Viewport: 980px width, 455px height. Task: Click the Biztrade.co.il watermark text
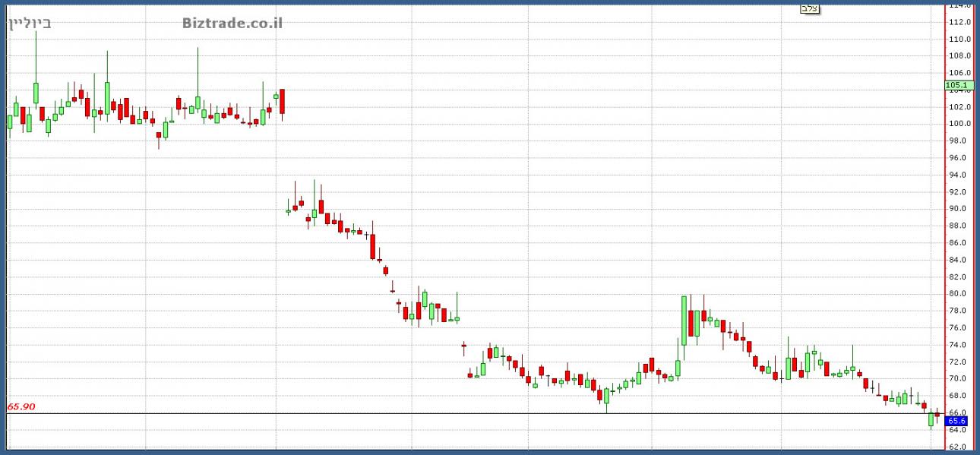coord(232,23)
